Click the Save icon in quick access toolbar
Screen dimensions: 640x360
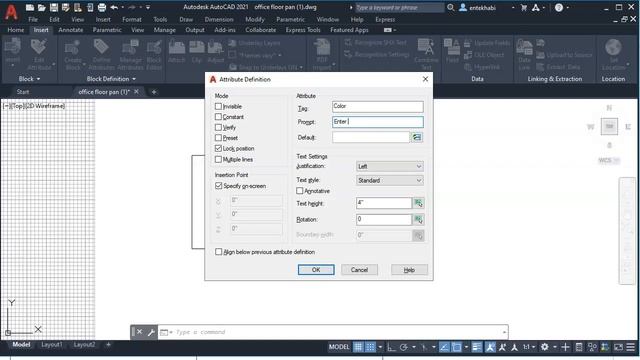click(x=53, y=7)
